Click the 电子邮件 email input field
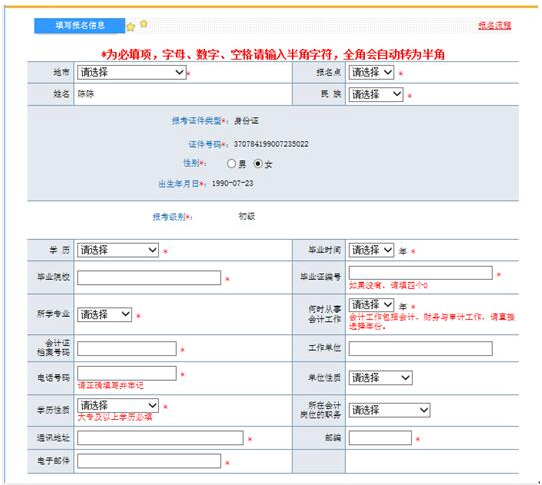The height and width of the screenshot is (485, 542). click(x=149, y=461)
